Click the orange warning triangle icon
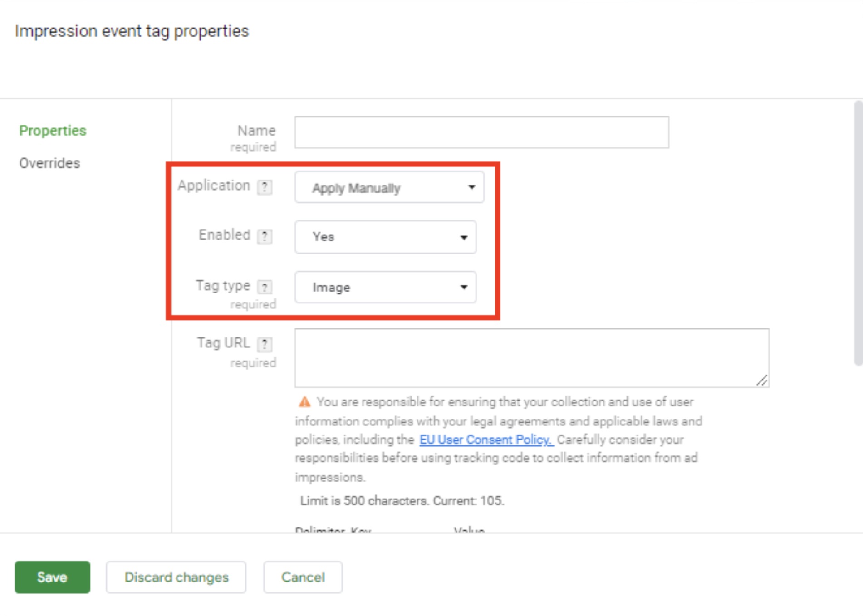 click(304, 402)
